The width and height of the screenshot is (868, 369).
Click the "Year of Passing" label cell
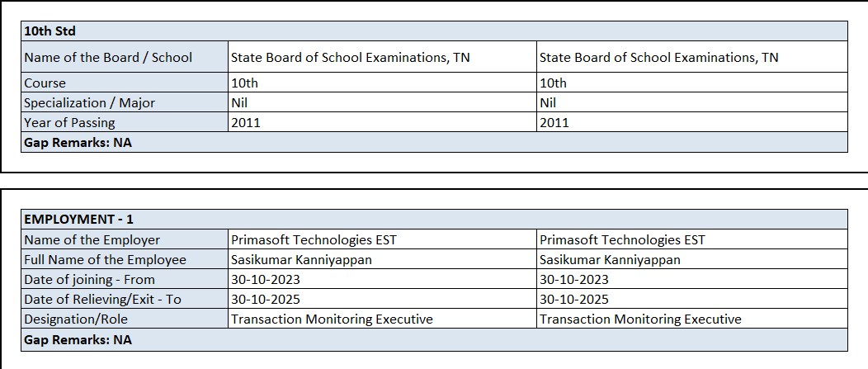[x=70, y=122]
